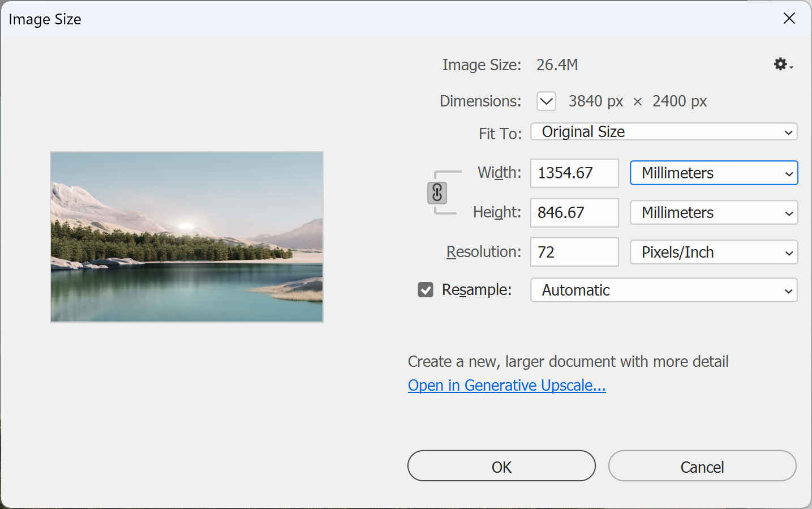
Task: Click the landscape preview thumbnail
Action: point(187,237)
